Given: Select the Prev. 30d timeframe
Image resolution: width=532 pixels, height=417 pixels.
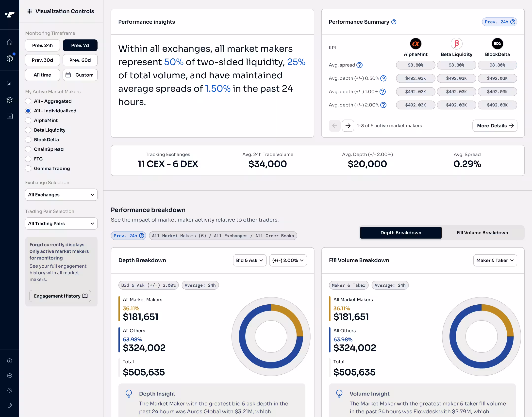Looking at the screenshot, I should (x=42, y=60).
